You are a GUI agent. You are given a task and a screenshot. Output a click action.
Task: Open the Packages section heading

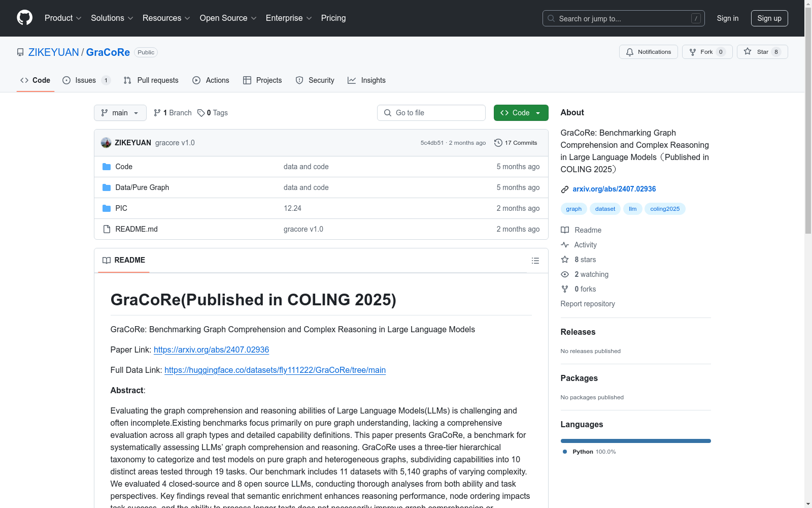point(579,378)
